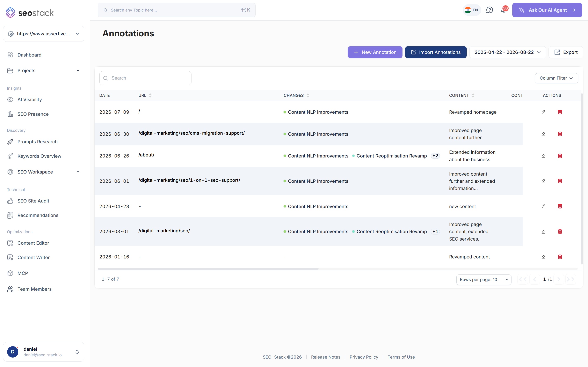Click the /digital-marketing/seo/1-on-1-seo-support/ URL
This screenshot has width=588, height=367.
[x=189, y=180]
